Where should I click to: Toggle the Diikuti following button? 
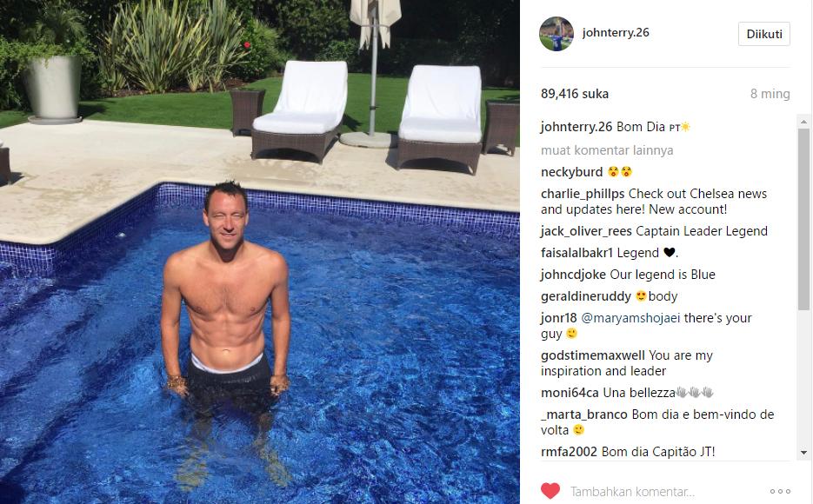tap(763, 34)
